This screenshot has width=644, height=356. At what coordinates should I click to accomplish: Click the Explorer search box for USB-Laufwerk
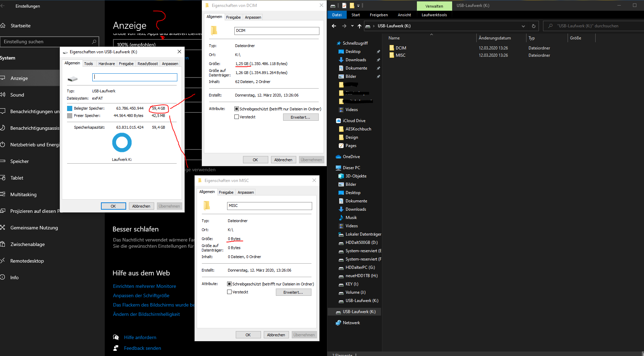coord(594,26)
